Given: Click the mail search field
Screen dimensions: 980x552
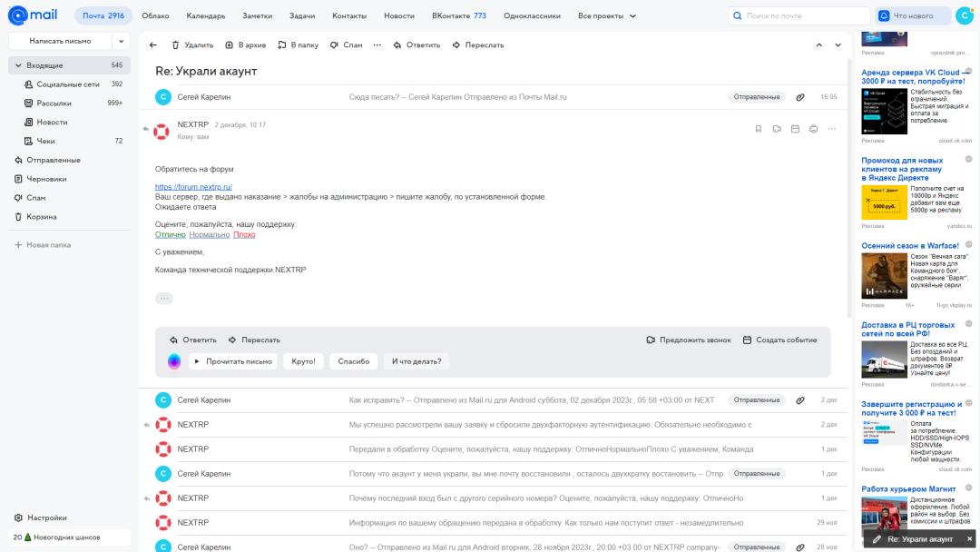Looking at the screenshot, I should point(799,15).
